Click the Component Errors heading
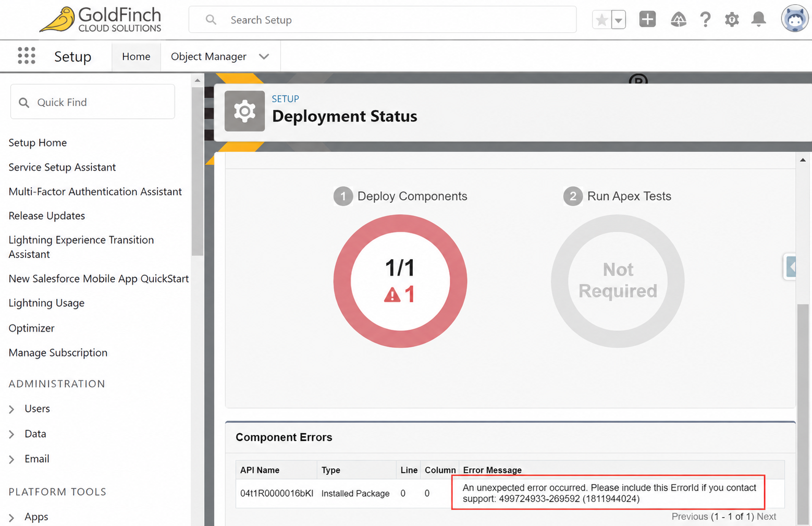Screen dimensions: 812x526 point(284,437)
